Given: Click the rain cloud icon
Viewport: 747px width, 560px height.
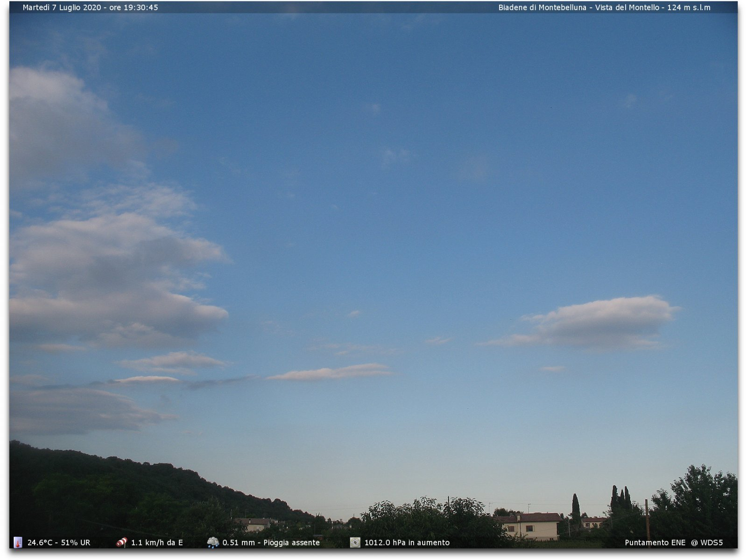Looking at the screenshot, I should (213, 542).
